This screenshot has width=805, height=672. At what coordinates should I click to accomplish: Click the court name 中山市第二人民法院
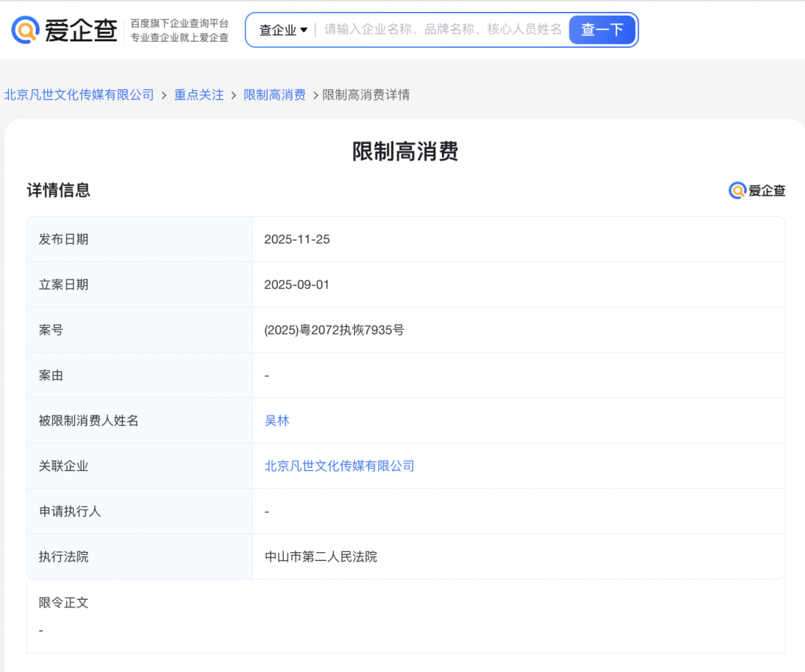[321, 557]
